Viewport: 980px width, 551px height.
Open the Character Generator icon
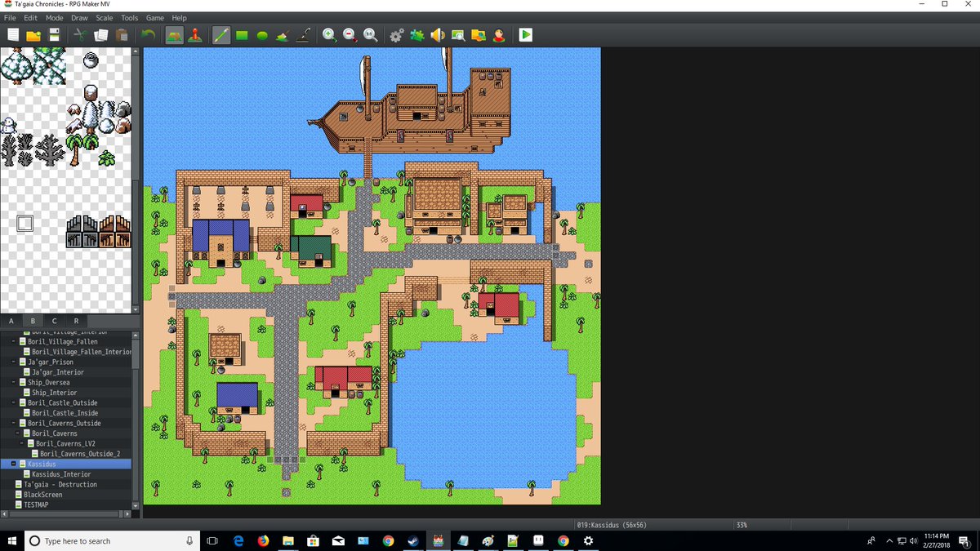click(499, 35)
